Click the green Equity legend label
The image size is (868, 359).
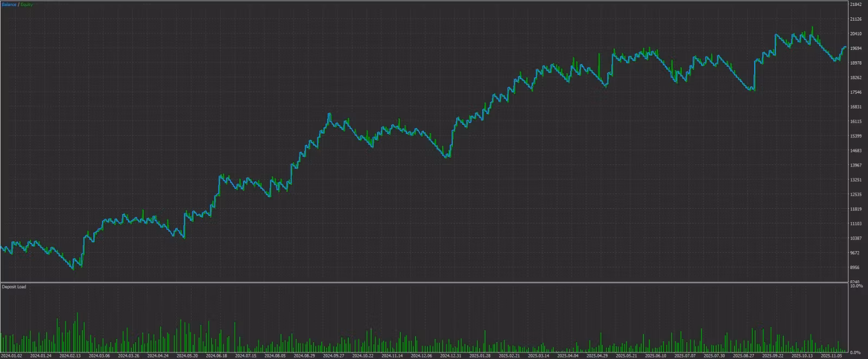[x=27, y=5]
